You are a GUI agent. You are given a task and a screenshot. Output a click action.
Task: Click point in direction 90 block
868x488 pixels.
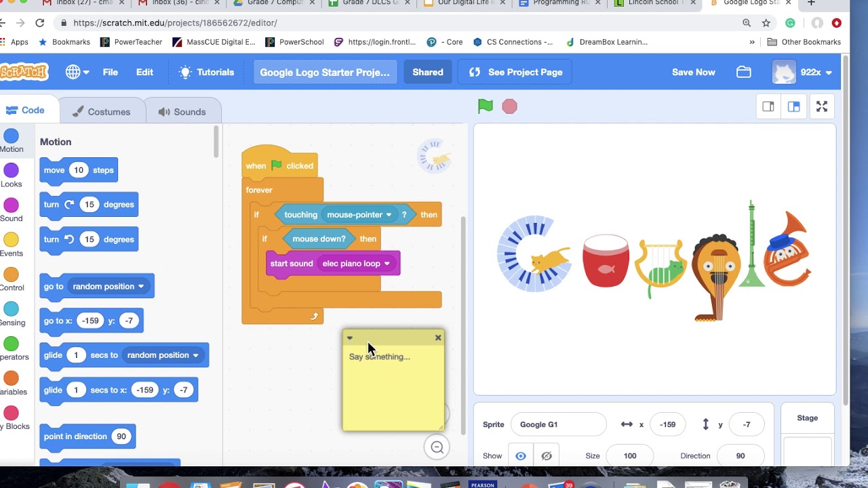point(87,436)
